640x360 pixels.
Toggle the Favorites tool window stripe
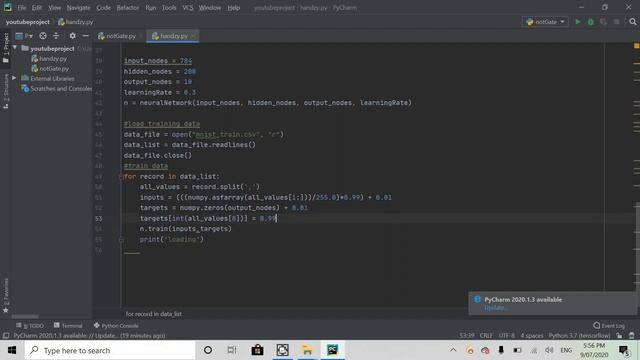(6, 296)
